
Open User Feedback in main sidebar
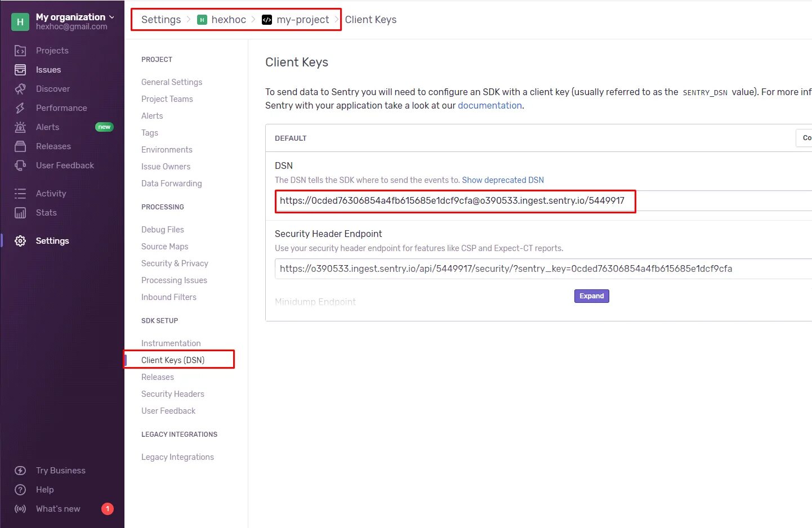[x=65, y=165]
